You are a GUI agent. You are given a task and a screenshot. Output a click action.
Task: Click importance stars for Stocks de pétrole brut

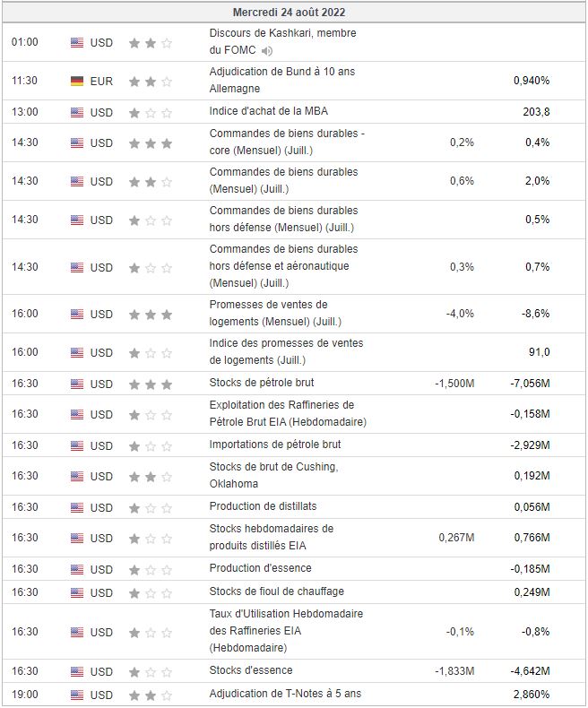coord(150,384)
